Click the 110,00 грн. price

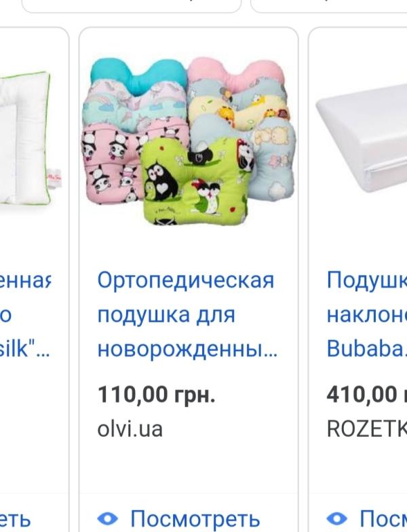[156, 394]
